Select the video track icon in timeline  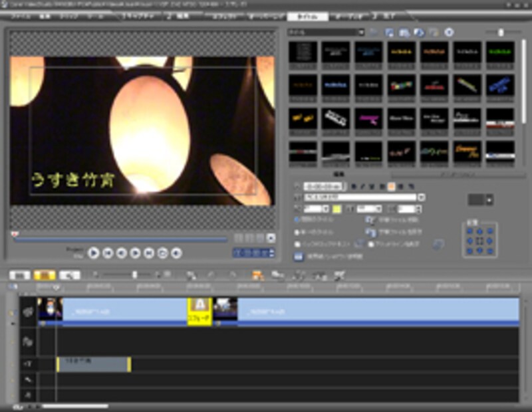pyautogui.click(x=29, y=312)
